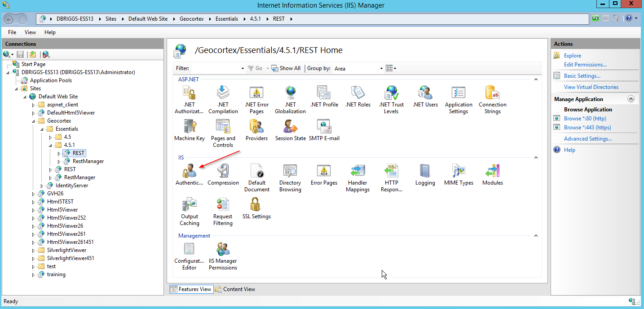Switch to the Content View tab
Image resolution: width=644 pixels, height=309 pixels.
pyautogui.click(x=235, y=289)
